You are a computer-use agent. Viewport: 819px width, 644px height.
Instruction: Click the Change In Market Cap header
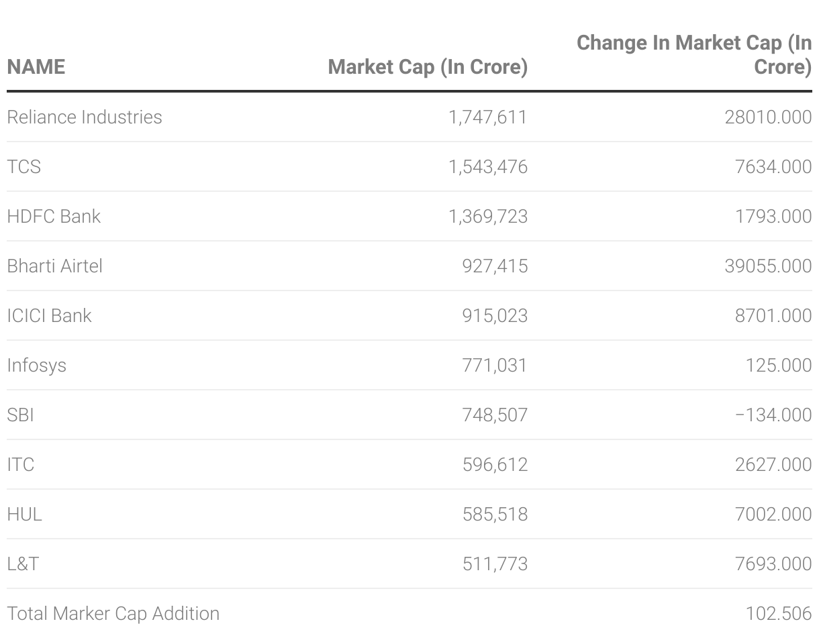tap(694, 54)
